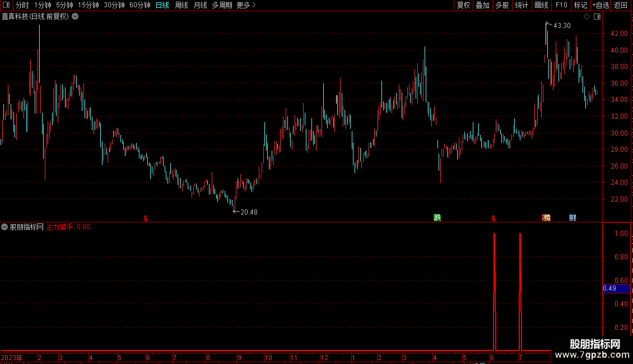Select the 日线 daily chart
Screen dimensions: 633x364
coord(162,5)
